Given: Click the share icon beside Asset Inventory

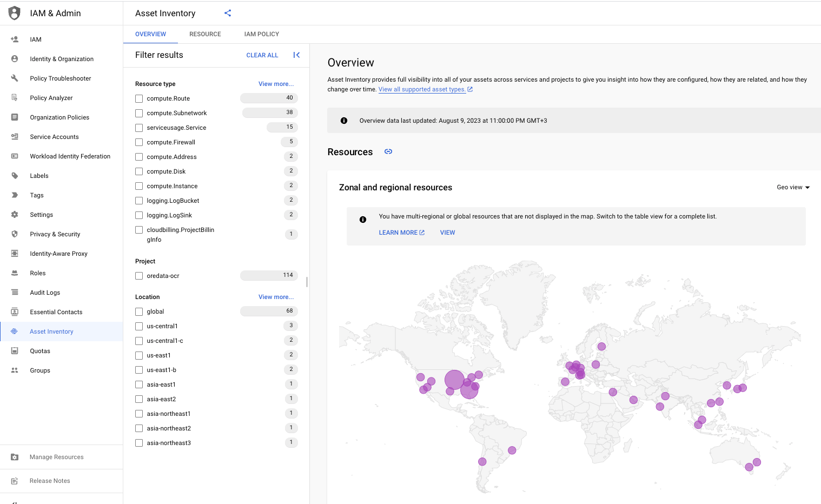Looking at the screenshot, I should coord(228,13).
